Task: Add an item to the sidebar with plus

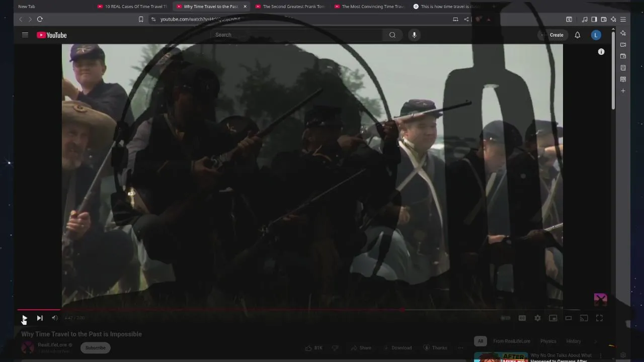Action: point(623,91)
